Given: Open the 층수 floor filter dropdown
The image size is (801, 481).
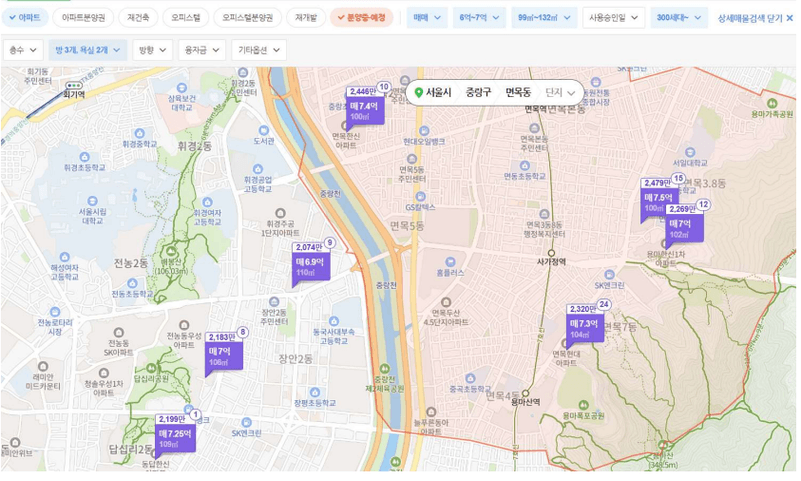Looking at the screenshot, I should [x=22, y=50].
